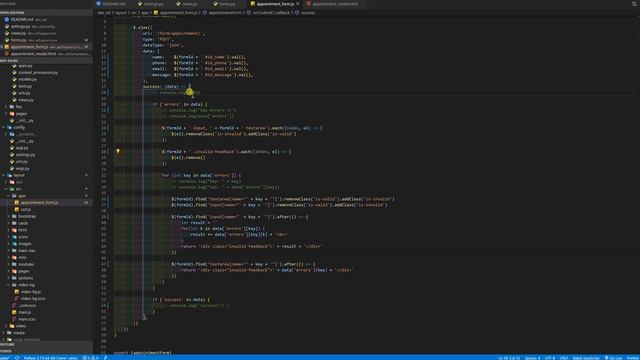Expand the Outline section header

46,344
